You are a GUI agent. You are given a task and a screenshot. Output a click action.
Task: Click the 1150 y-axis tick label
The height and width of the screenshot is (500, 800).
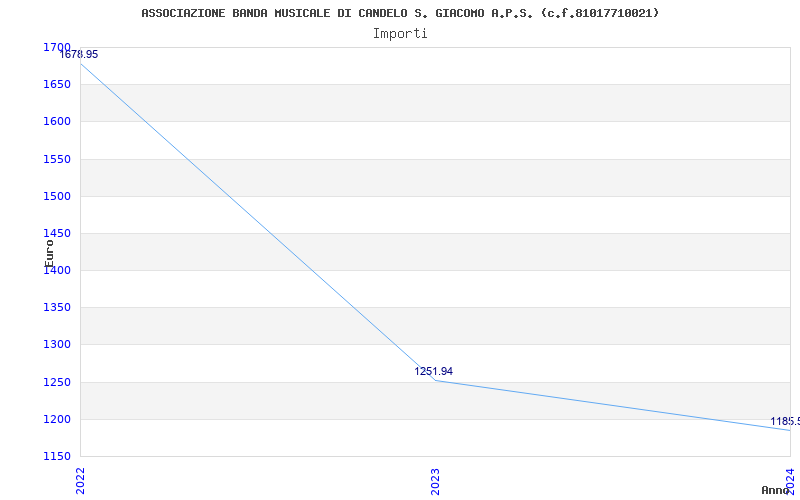pyautogui.click(x=57, y=456)
